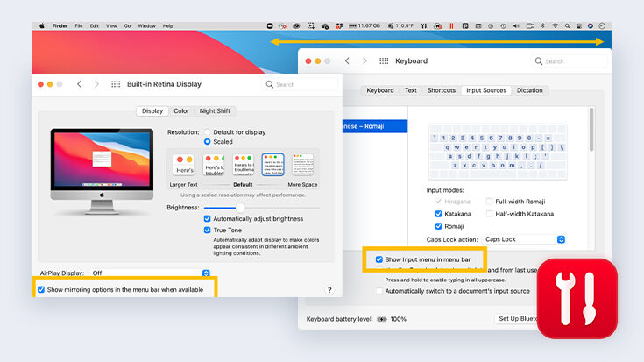
Task: Go forward in Keyboard window
Action: 364,60
